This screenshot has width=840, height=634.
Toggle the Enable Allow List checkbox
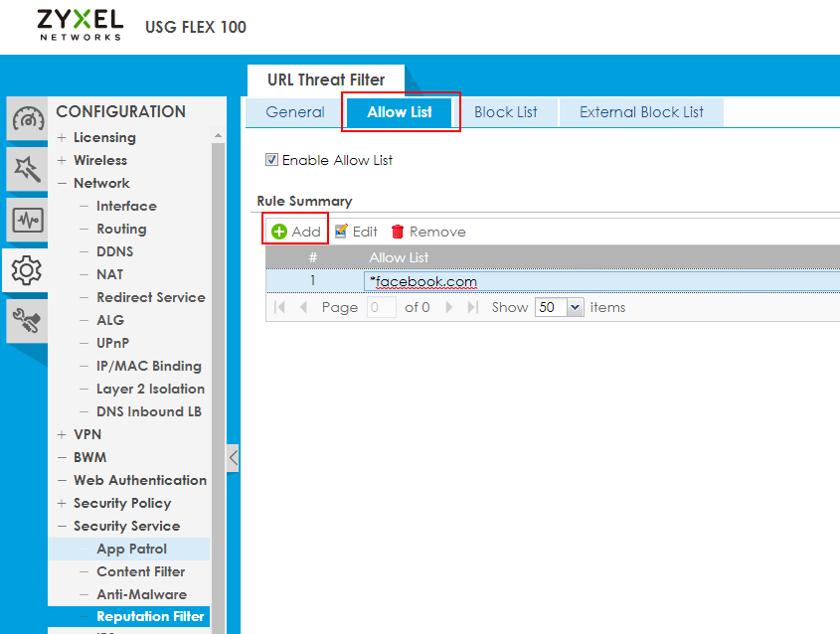point(271,160)
